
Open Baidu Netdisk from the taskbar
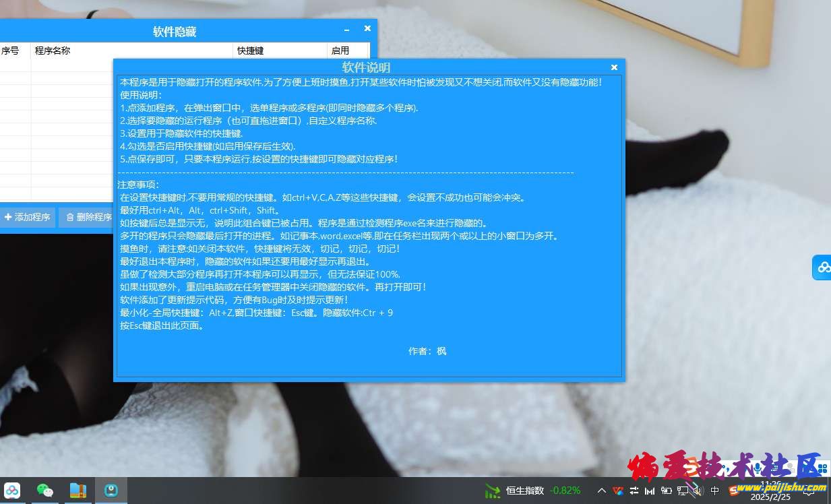[13, 491]
